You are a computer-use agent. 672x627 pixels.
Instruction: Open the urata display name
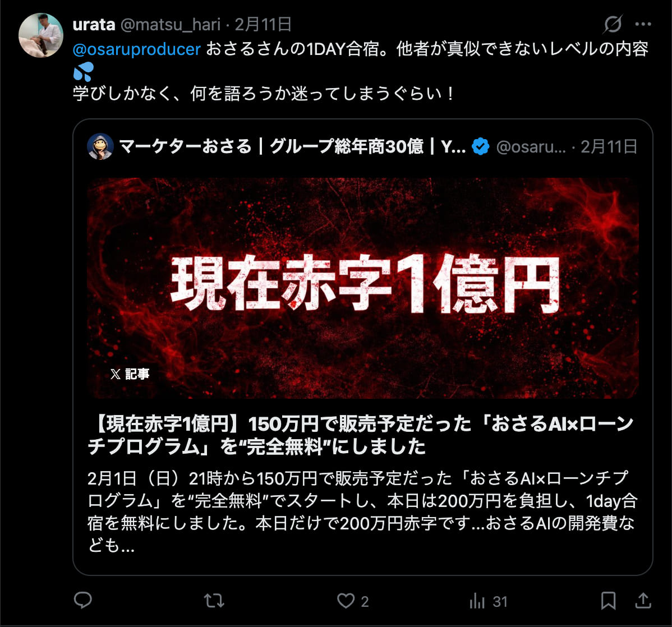pyautogui.click(x=94, y=25)
